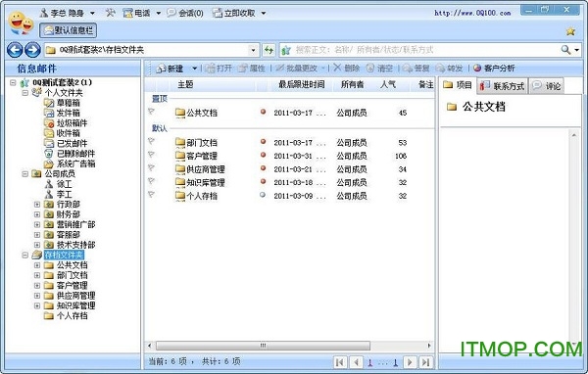Image resolution: width=588 pixels, height=374 pixels.
Task: Click the green refresh icon beside address bar
Action: [x=269, y=50]
